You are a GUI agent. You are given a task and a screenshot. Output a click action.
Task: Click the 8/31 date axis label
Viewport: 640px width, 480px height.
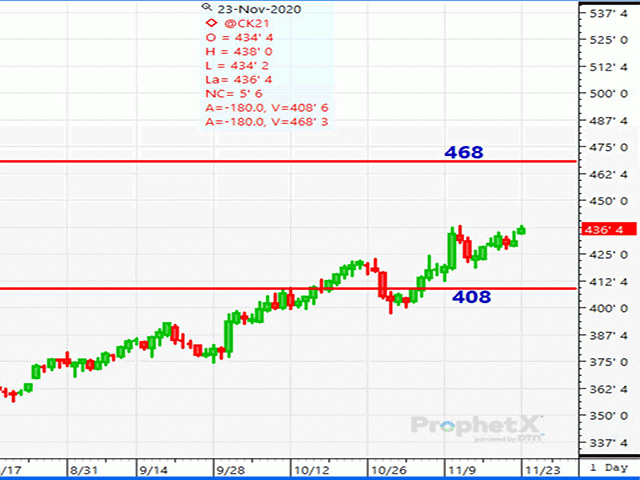pos(84,470)
